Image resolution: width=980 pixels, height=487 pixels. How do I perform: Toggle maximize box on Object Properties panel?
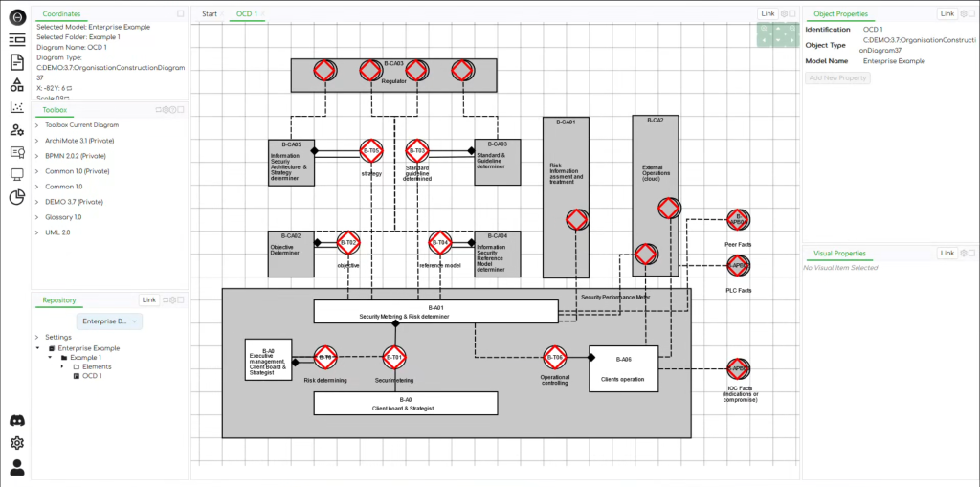(x=969, y=14)
